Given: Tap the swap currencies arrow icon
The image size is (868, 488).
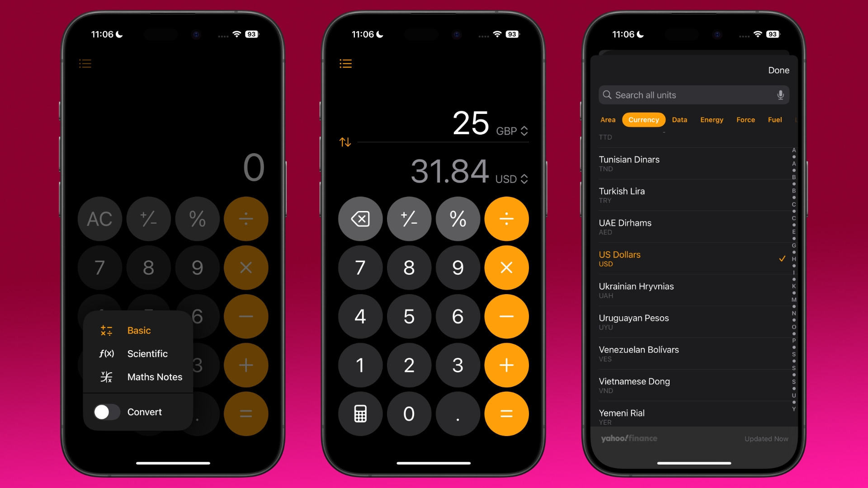Looking at the screenshot, I should [345, 142].
